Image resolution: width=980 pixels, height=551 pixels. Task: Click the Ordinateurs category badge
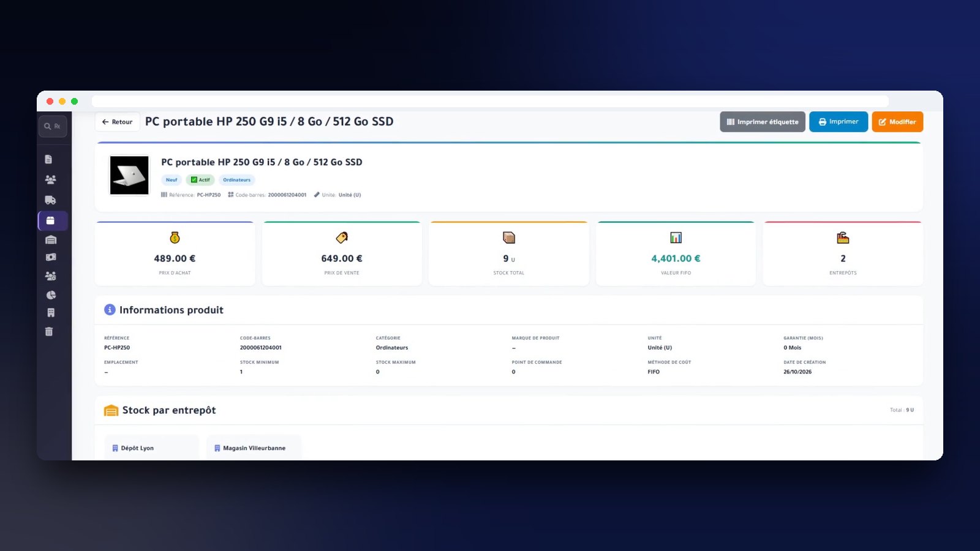click(236, 180)
